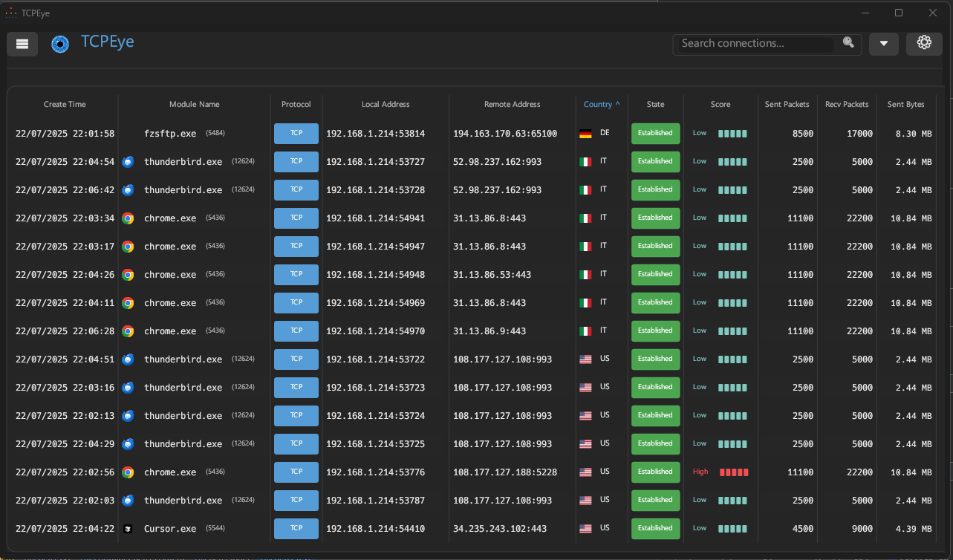The image size is (953, 560).
Task: Click the Cursor.exe app icon
Action: 128,529
